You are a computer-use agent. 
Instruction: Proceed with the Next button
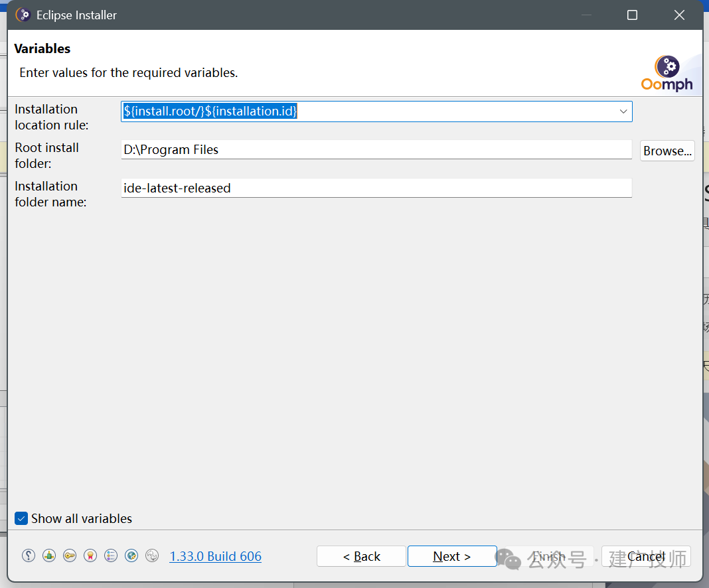coord(452,556)
